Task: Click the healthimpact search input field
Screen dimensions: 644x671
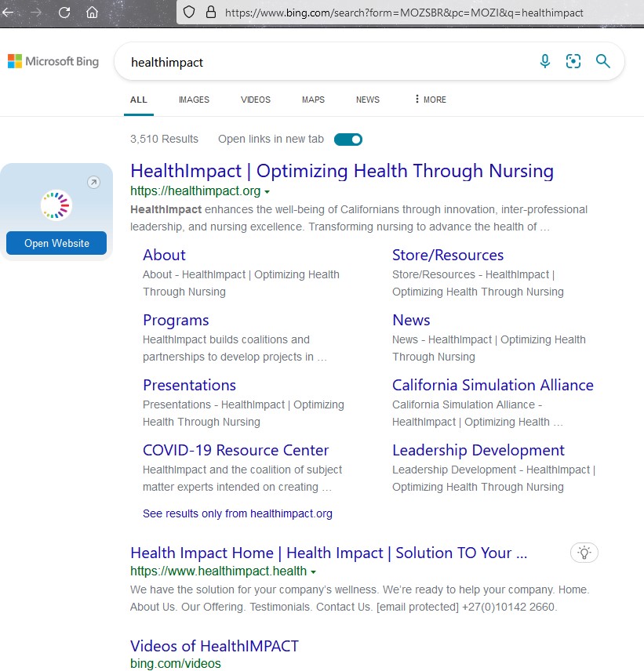Action: 322,62
